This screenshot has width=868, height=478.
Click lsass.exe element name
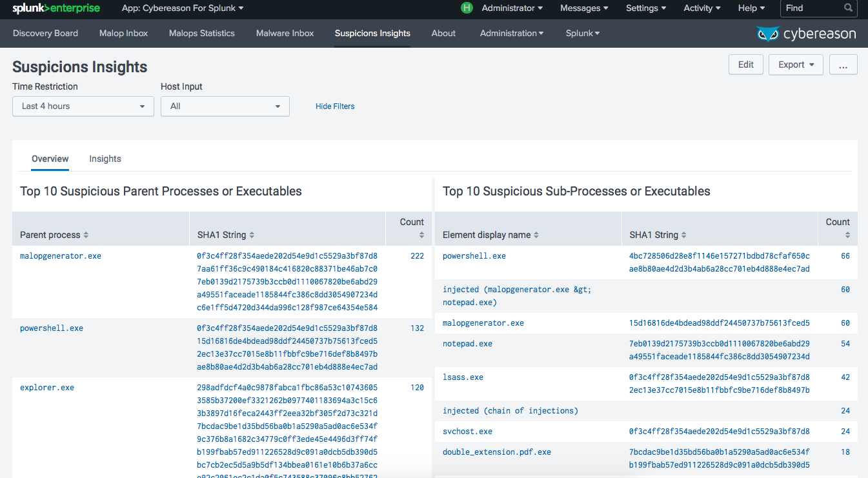[x=463, y=377]
